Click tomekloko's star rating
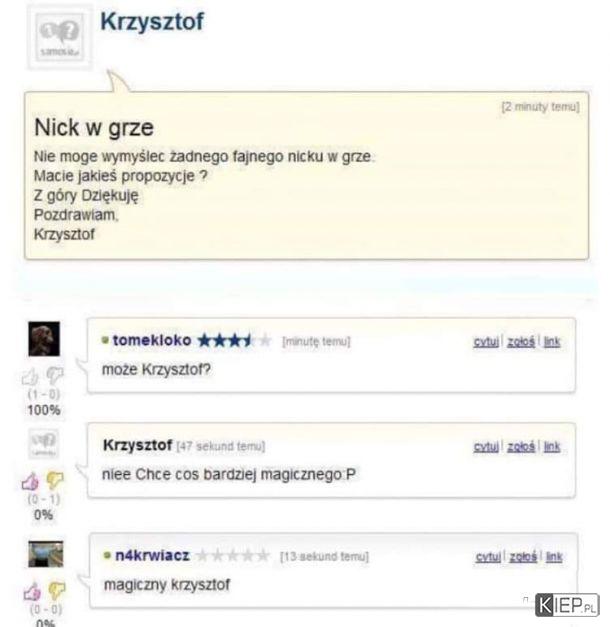The image size is (610, 627). tap(234, 341)
